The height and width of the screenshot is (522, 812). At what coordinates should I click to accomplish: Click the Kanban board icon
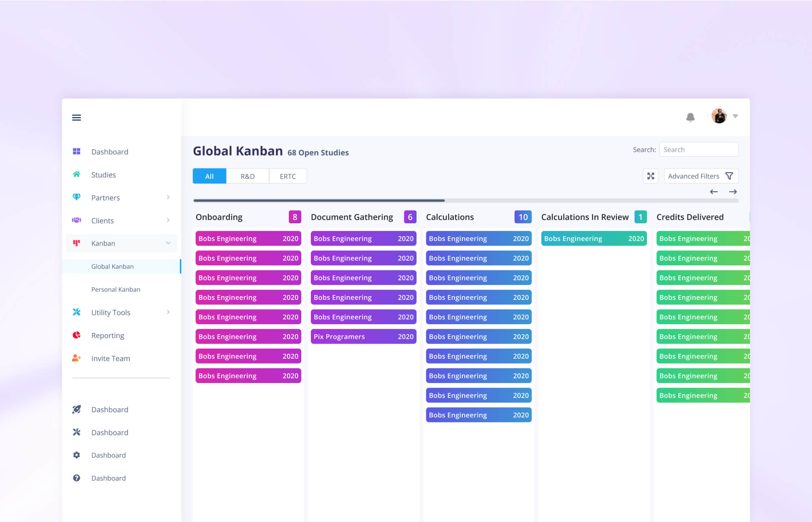77,243
